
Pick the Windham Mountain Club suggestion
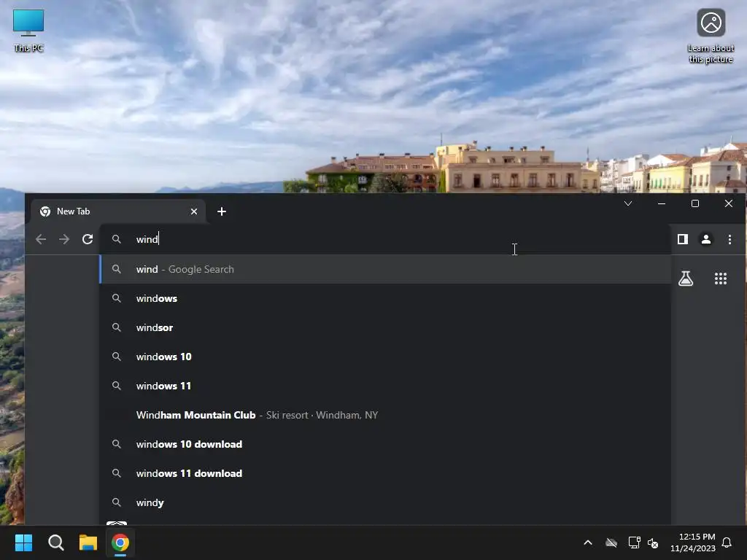(385, 415)
